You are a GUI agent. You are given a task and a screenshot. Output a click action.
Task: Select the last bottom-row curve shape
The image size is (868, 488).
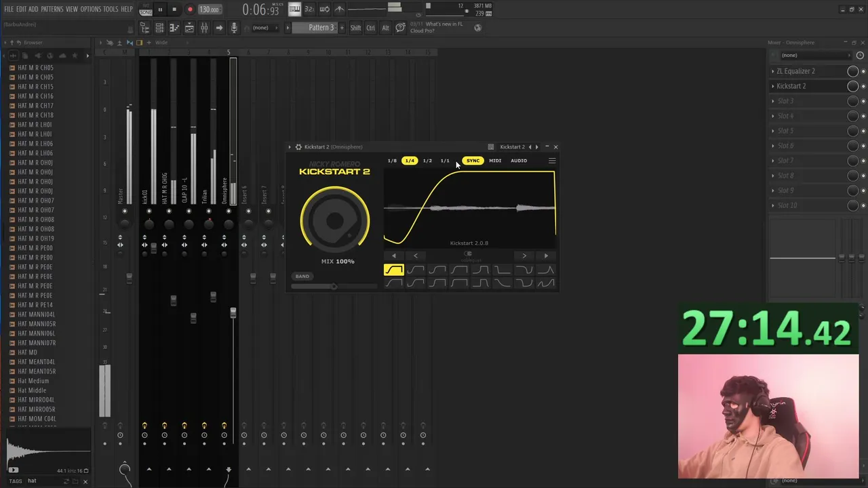546,283
